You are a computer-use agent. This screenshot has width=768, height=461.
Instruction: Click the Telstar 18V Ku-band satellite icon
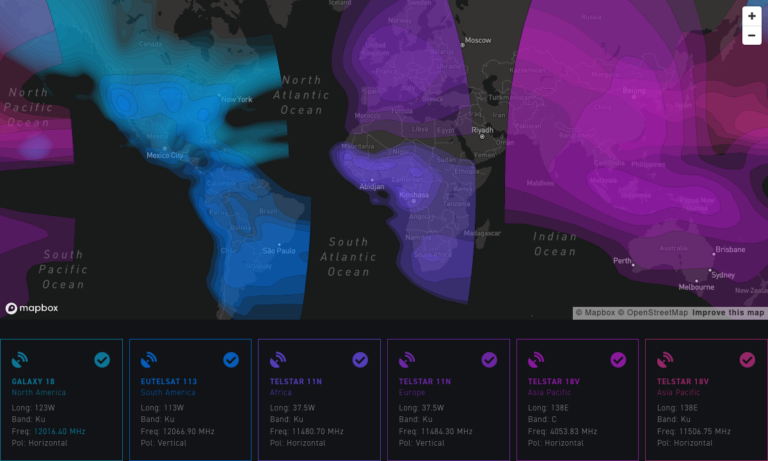(x=664, y=360)
